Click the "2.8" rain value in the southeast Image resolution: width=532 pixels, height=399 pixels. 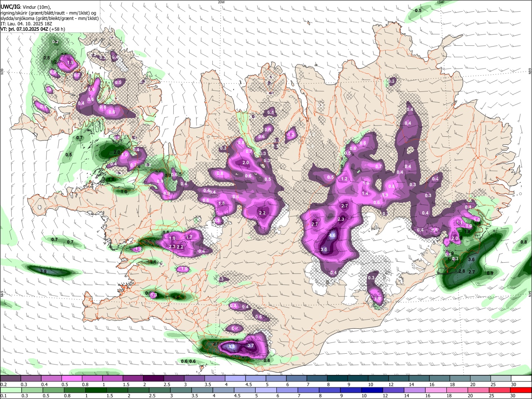click(461, 271)
